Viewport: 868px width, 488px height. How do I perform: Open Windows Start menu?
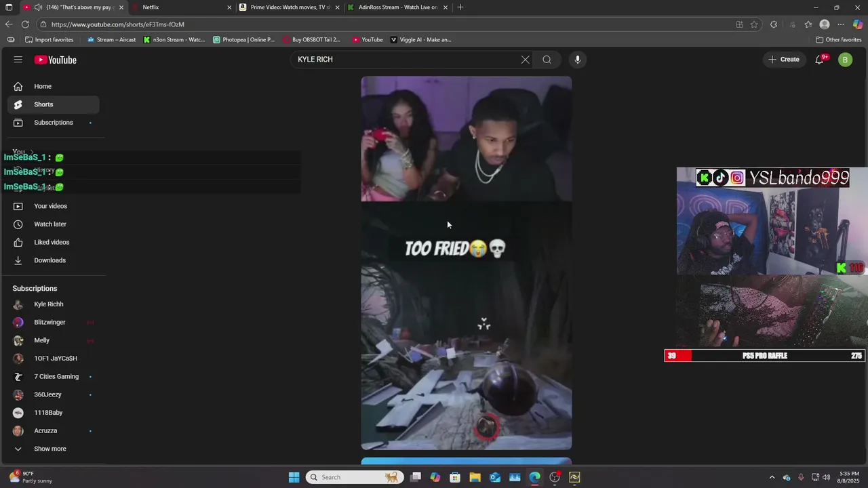pyautogui.click(x=294, y=477)
